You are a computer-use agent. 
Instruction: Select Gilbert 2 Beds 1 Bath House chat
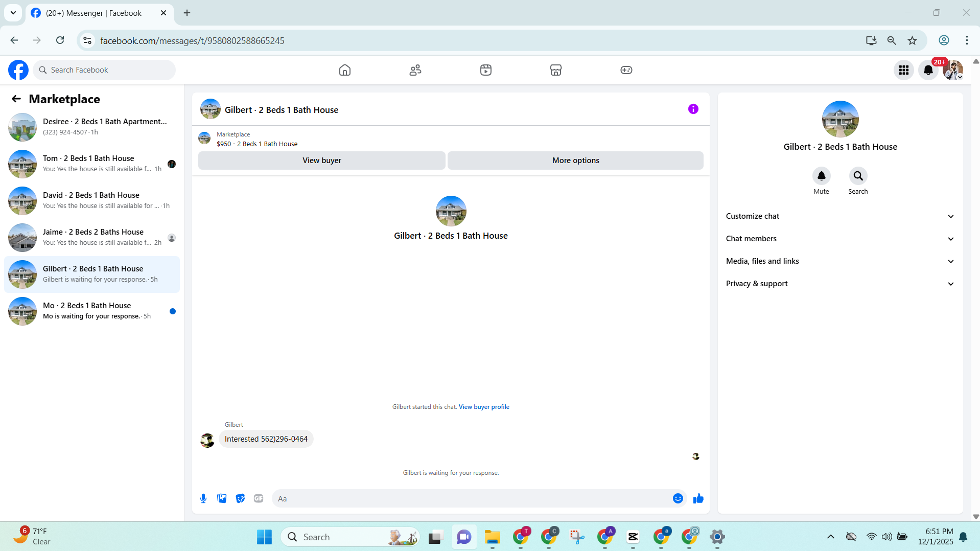point(92,274)
